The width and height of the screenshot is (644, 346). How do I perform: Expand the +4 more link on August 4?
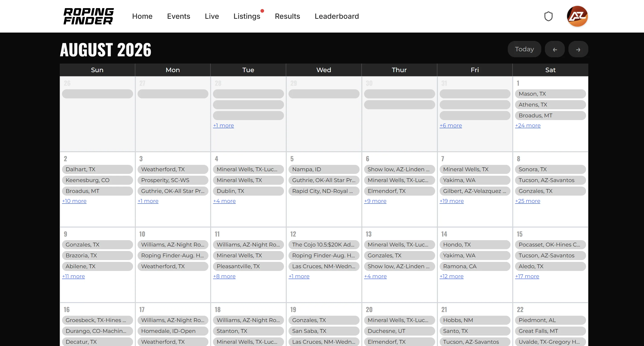[x=224, y=201]
